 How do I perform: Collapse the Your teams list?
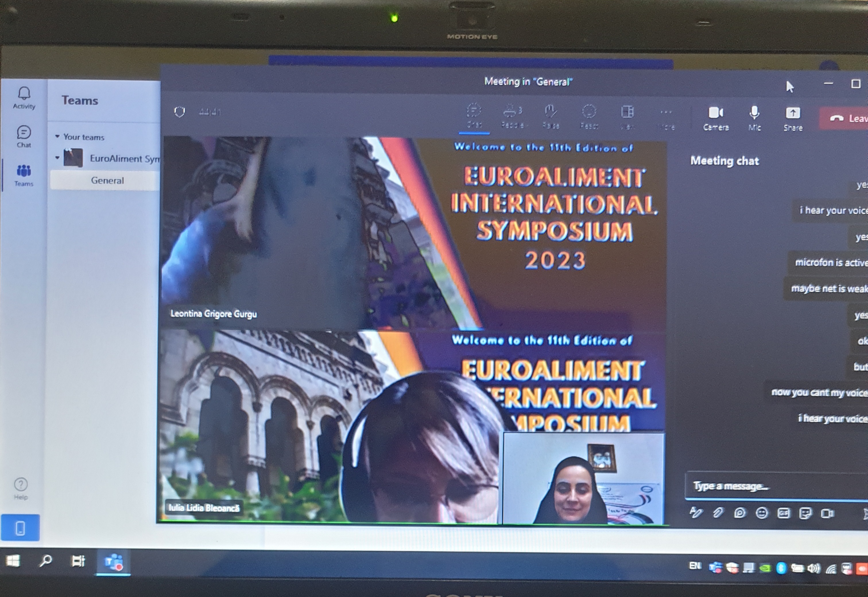57,137
